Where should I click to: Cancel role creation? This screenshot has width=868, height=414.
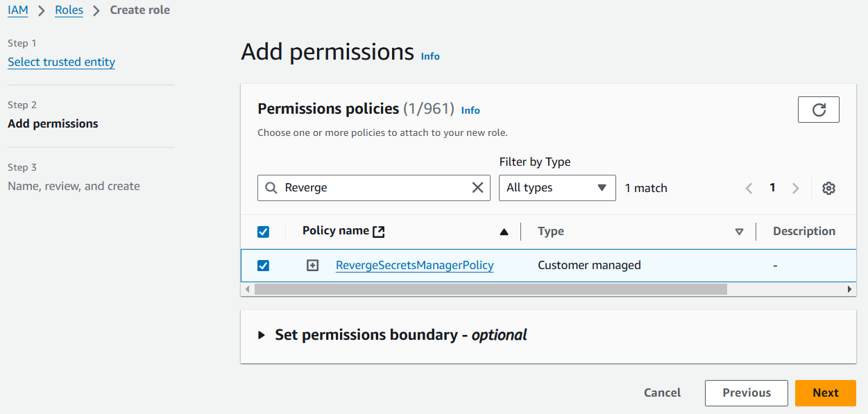(663, 393)
